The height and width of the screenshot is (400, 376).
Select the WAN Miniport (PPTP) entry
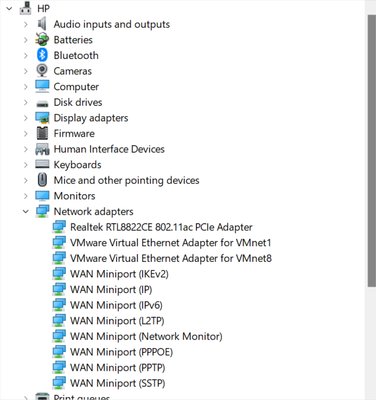click(118, 368)
